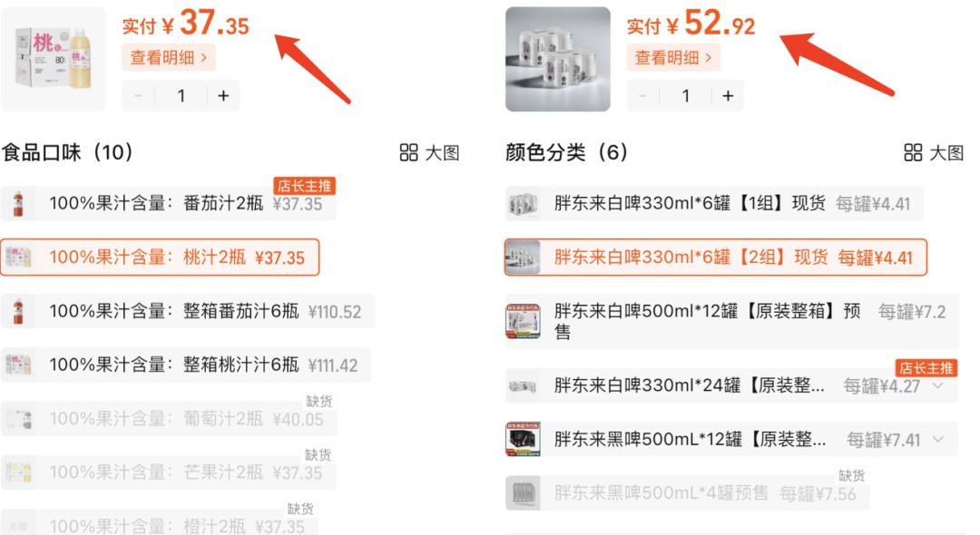The width and height of the screenshot is (980, 535).
Task: Open 查看明细 for the ¥37.35 price
Action: [169, 57]
